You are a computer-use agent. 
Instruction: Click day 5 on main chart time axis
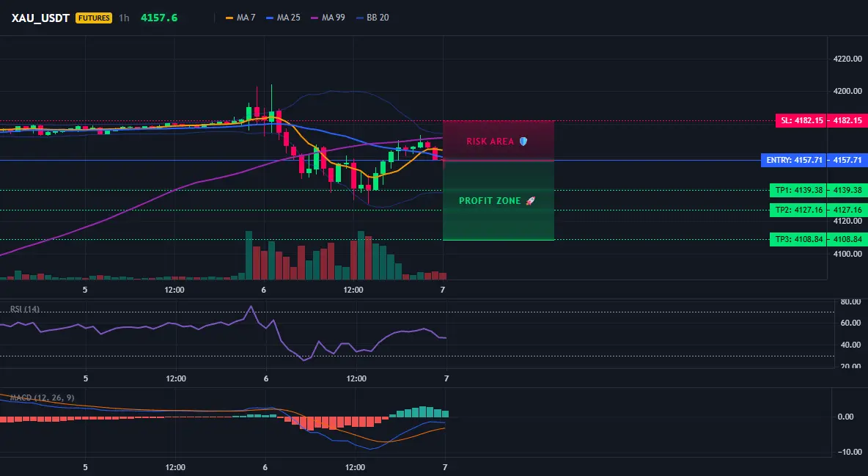[85, 290]
